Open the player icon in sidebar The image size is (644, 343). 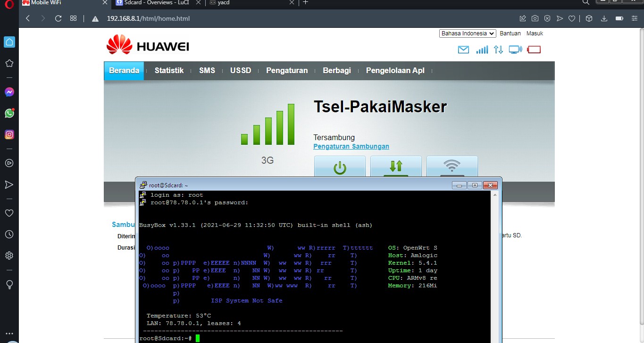(9, 163)
